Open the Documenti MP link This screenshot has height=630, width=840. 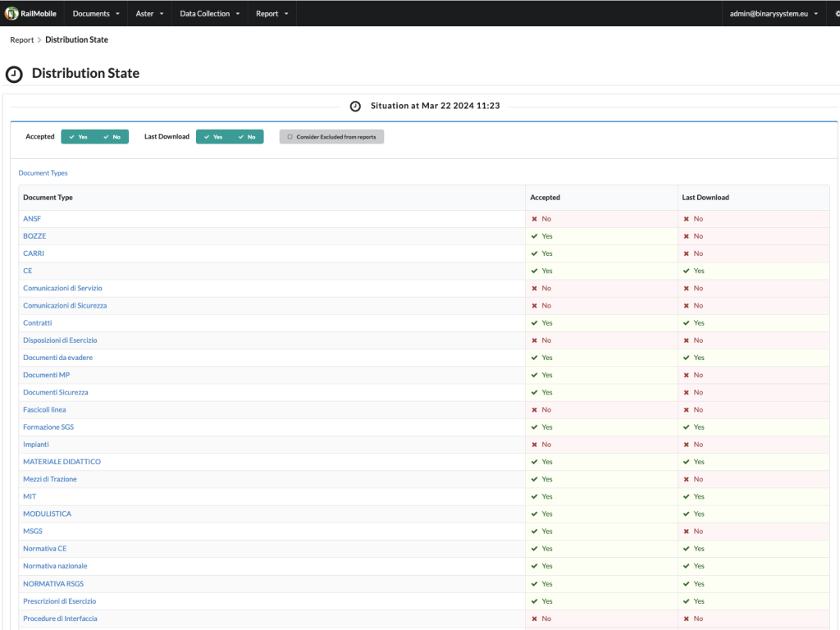pos(46,375)
